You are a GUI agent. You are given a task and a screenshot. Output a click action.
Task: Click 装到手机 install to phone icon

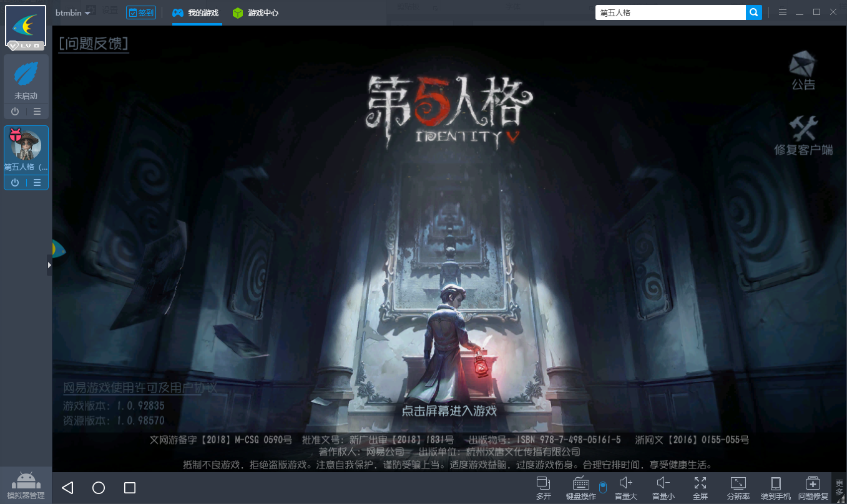pyautogui.click(x=775, y=487)
